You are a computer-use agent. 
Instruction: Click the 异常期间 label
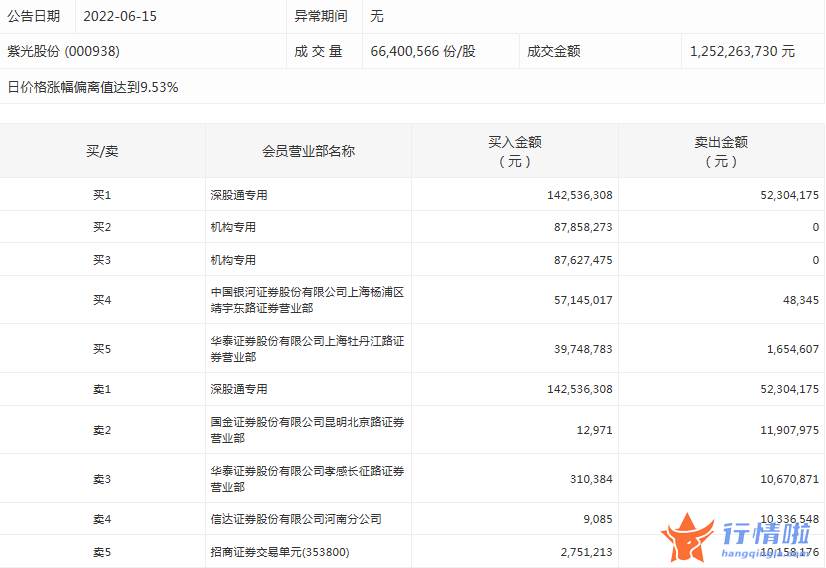321,16
